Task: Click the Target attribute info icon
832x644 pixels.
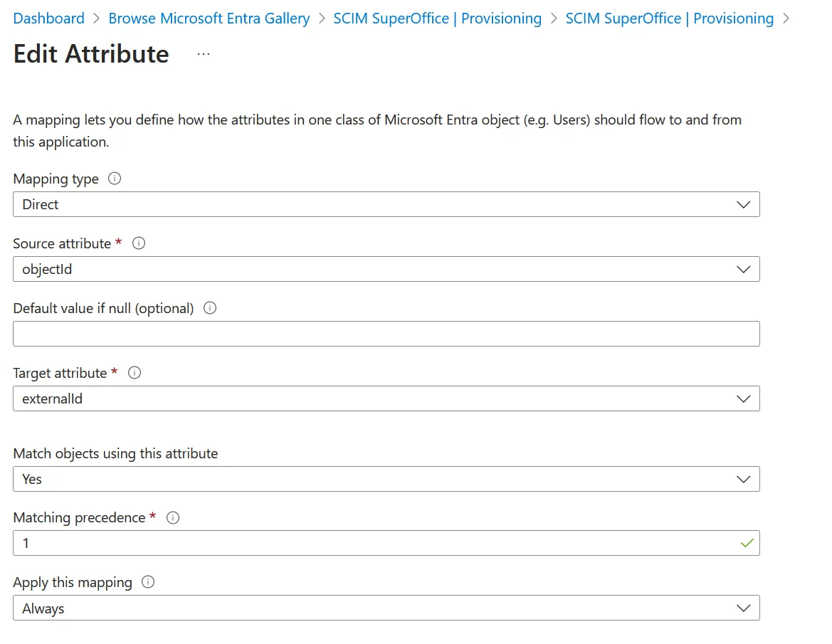Action: coord(135,373)
